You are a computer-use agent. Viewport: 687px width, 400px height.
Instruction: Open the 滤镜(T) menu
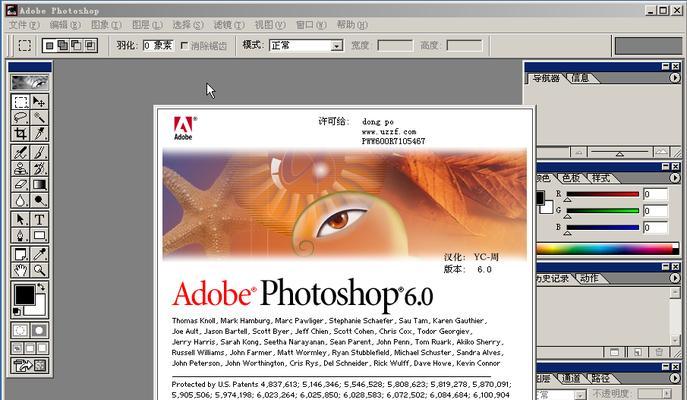coord(229,25)
